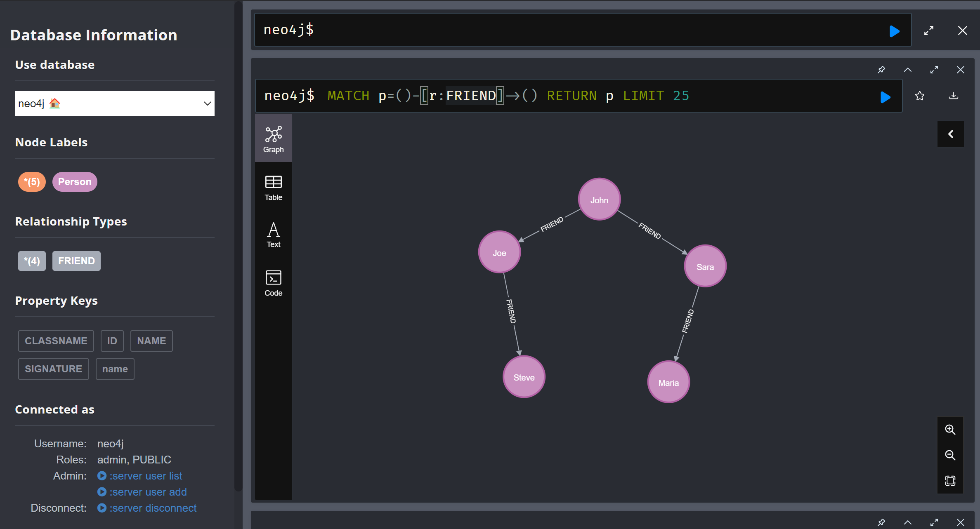Collapse the bottom partially visible frame

(908, 522)
